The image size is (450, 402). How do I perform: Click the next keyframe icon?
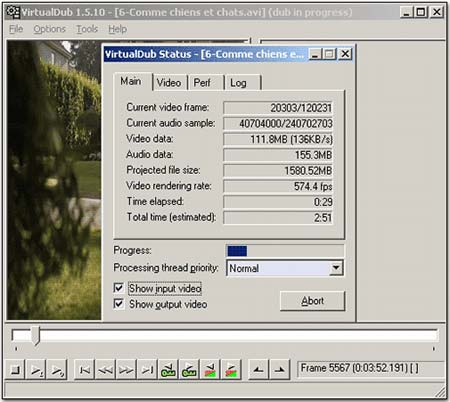point(189,370)
